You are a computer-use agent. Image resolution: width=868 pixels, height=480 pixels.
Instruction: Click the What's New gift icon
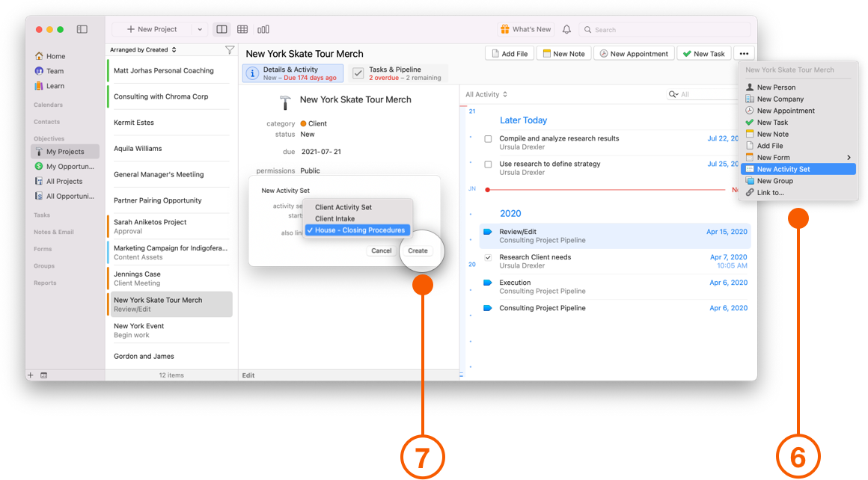pyautogui.click(x=507, y=28)
